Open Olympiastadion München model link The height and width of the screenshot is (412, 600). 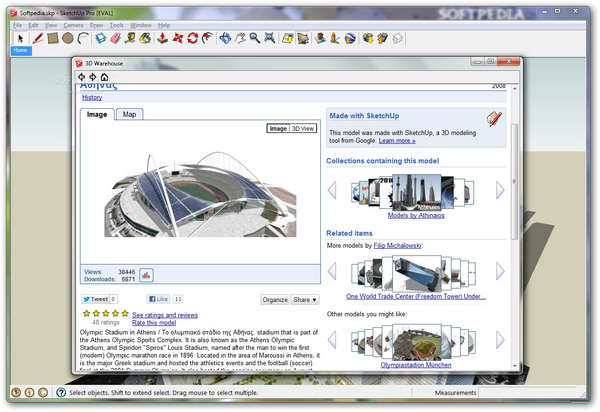pos(416,365)
